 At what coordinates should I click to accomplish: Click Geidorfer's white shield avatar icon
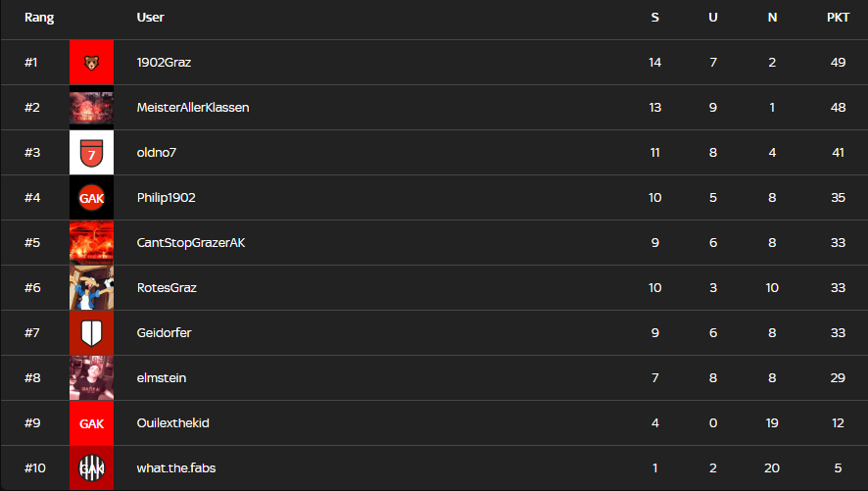coord(91,332)
